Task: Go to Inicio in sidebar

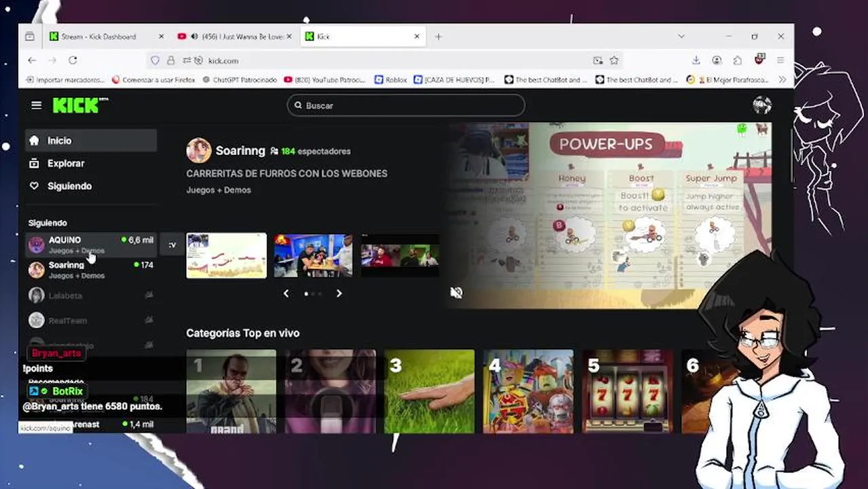Action: (x=91, y=141)
